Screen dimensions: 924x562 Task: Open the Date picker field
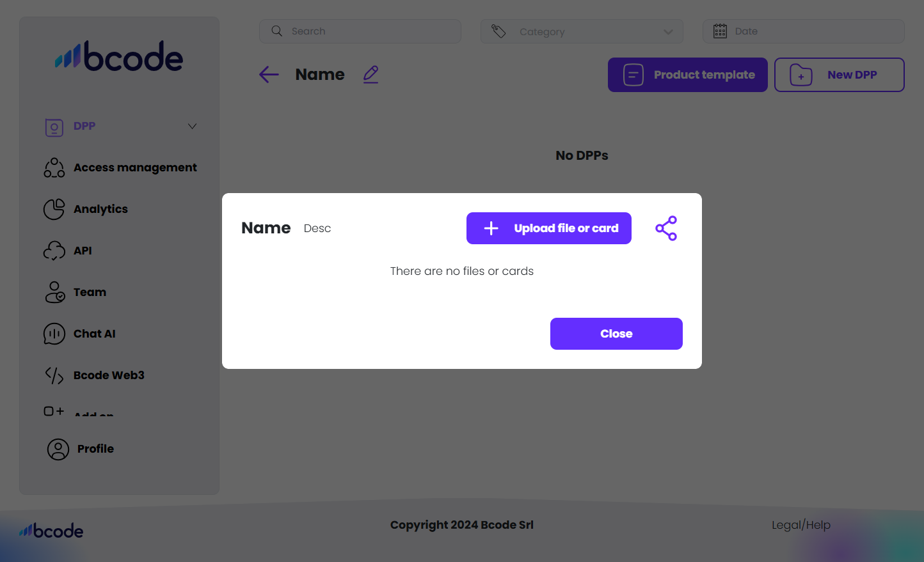tap(803, 31)
